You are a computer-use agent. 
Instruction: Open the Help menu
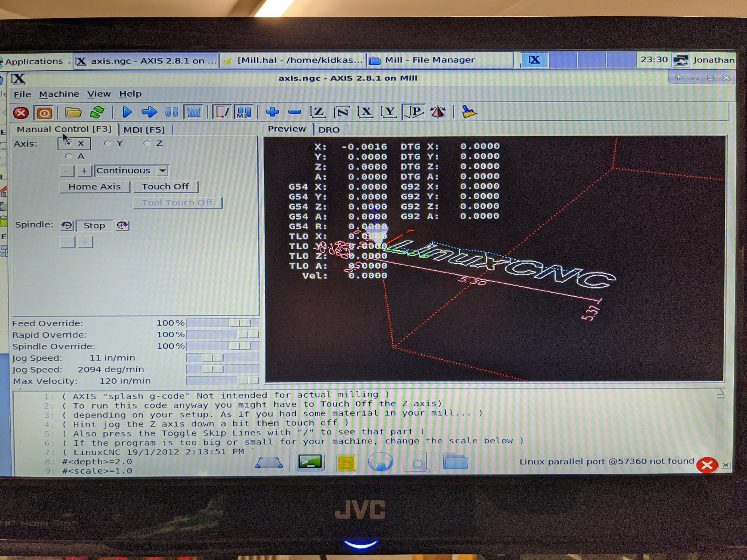click(130, 94)
